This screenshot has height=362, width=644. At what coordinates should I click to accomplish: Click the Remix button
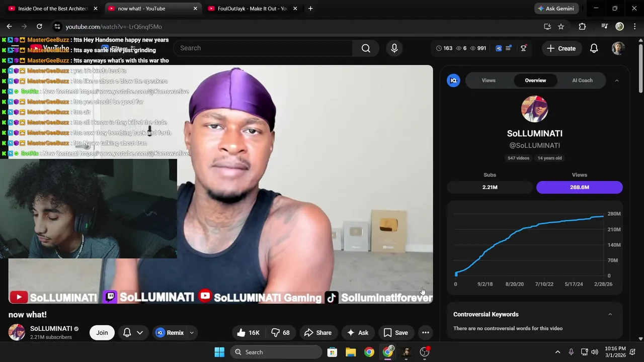170,333
